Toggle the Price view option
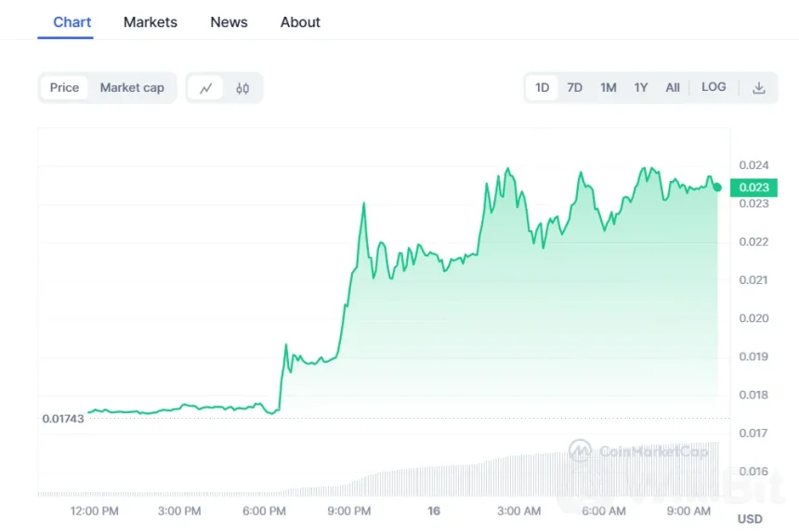Viewport: 799px width, 532px height. pos(64,87)
